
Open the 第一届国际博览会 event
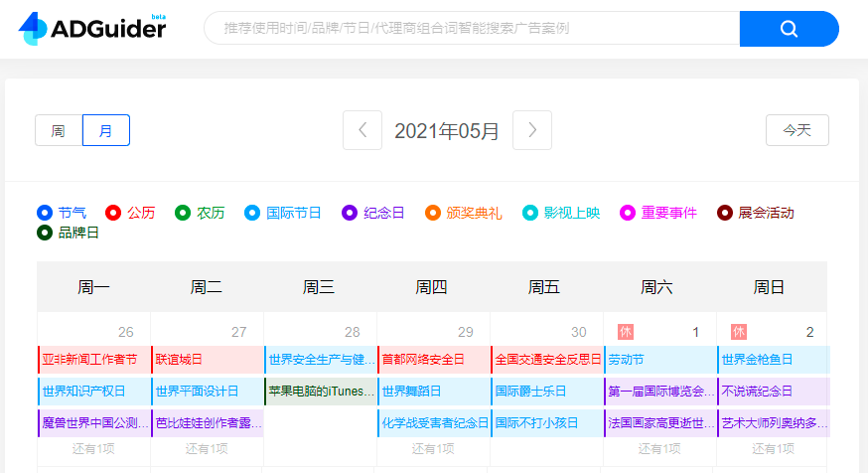click(x=660, y=392)
